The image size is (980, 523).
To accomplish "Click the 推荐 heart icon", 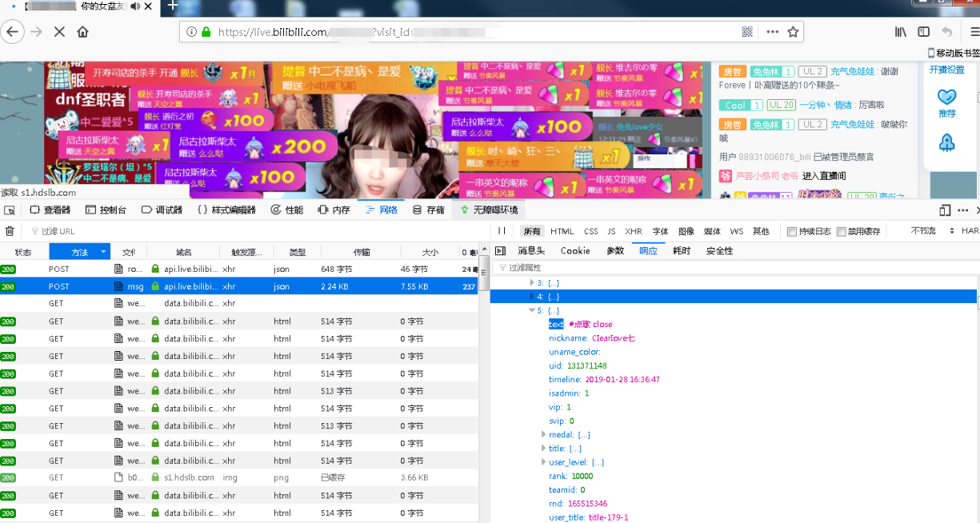I will coord(946,97).
